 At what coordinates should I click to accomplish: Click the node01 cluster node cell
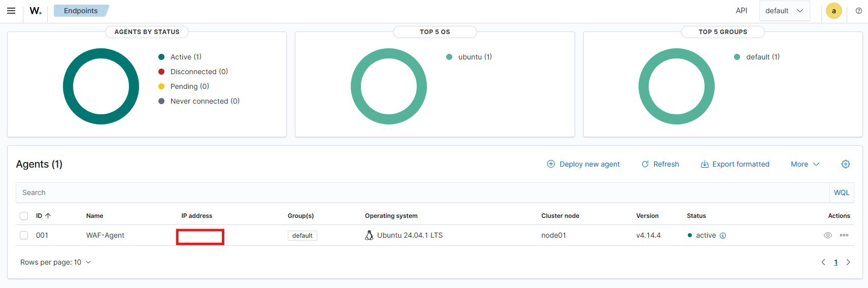click(554, 235)
